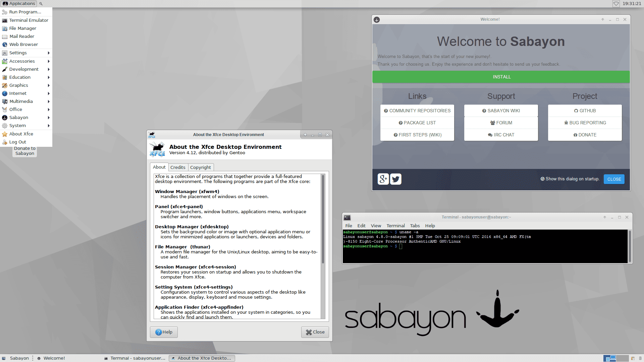The image size is (644, 362).
Task: Click the Xfce mouse icon in About dialog titlebar
Action: [x=152, y=135]
